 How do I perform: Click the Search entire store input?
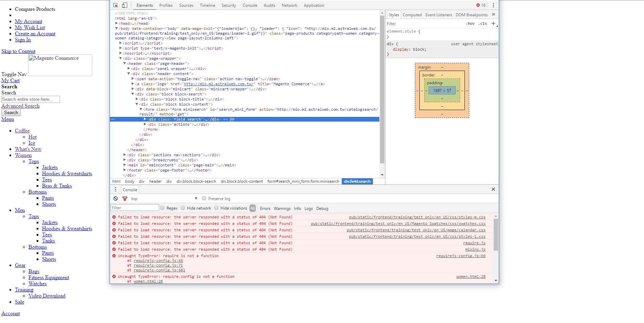pos(31,99)
